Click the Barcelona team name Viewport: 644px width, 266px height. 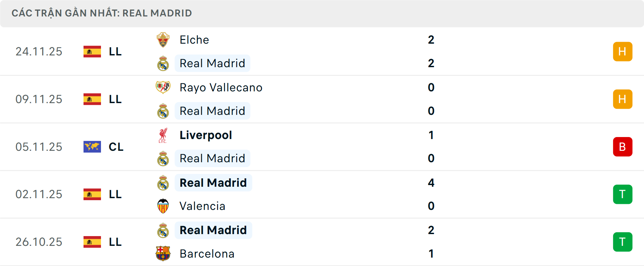[x=207, y=254]
